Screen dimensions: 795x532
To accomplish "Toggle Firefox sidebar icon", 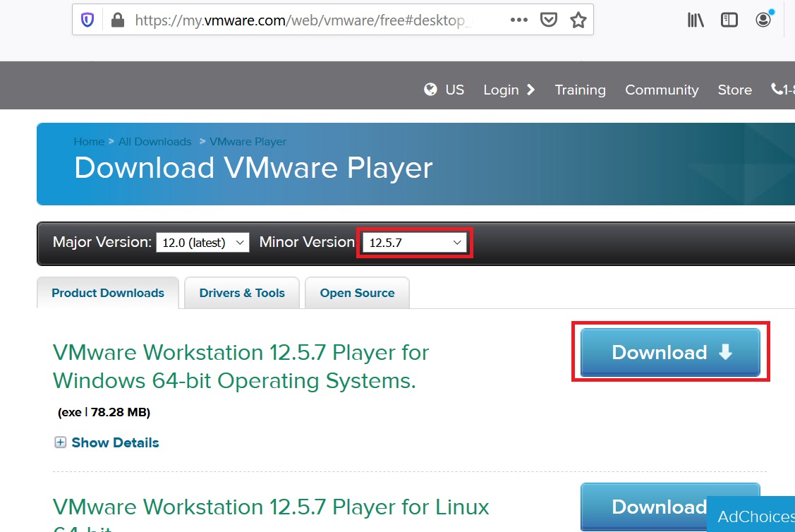I will point(729,20).
